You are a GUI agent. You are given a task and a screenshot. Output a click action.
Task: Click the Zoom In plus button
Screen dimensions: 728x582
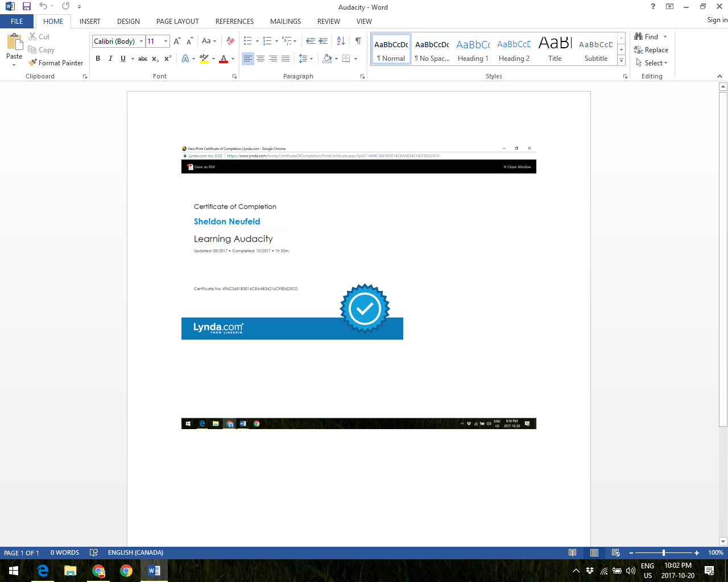point(697,552)
